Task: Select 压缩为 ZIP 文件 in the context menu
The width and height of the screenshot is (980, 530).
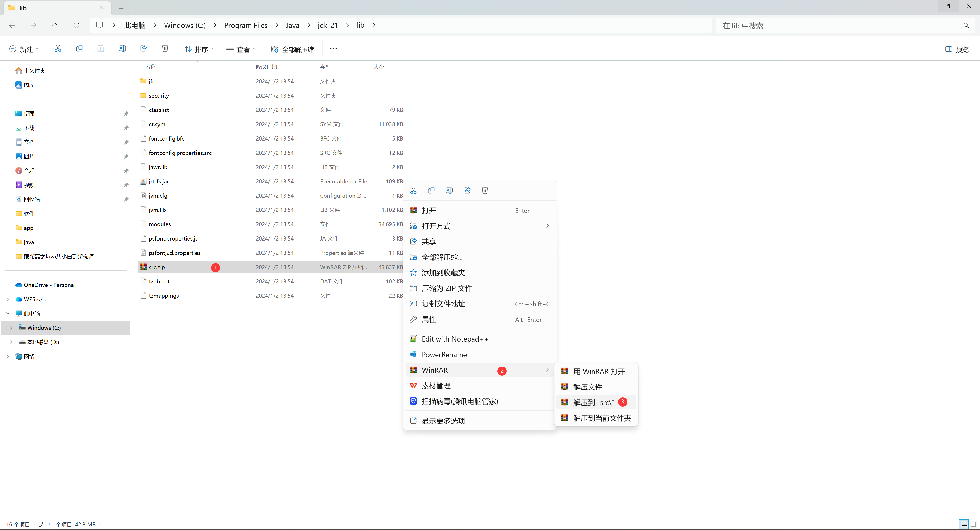Action: (480, 288)
